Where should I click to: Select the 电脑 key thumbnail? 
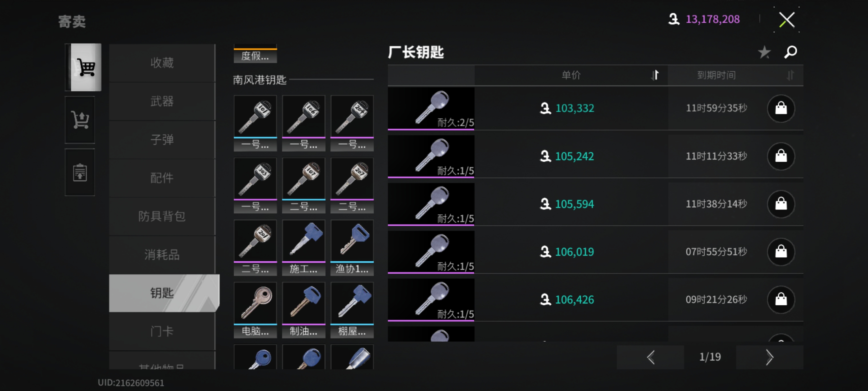255,310
